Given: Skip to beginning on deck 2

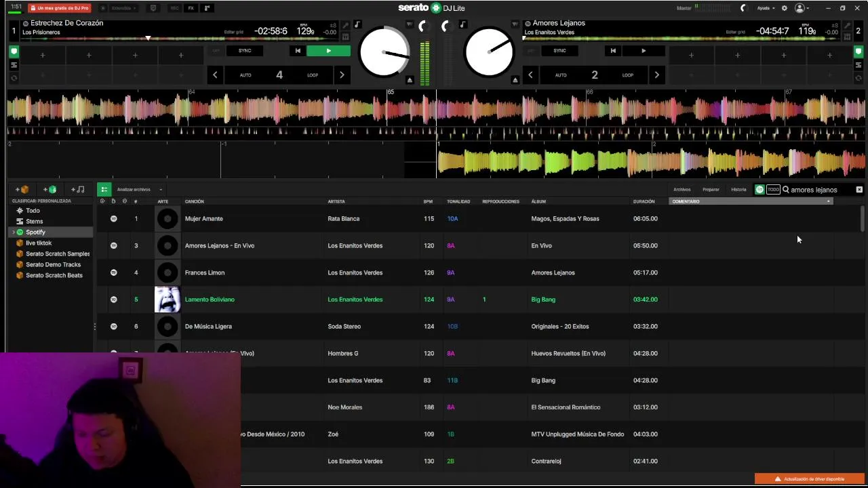Looking at the screenshot, I should click(x=612, y=51).
